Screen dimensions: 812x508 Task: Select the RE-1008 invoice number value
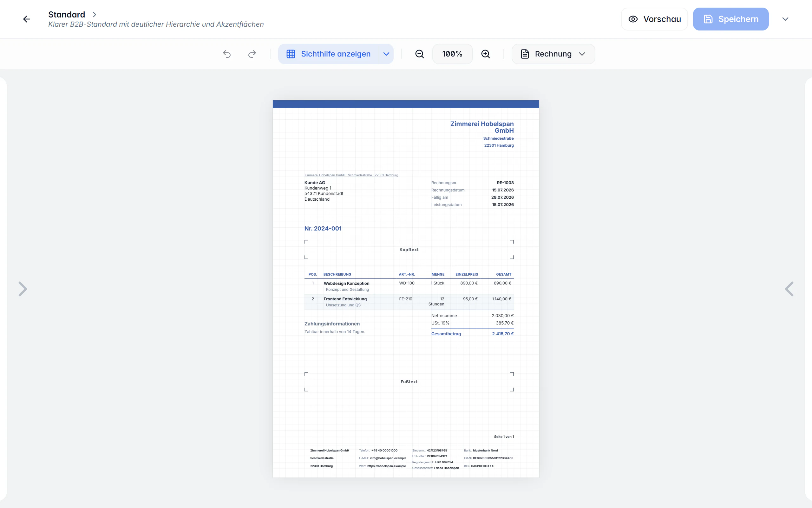click(505, 183)
